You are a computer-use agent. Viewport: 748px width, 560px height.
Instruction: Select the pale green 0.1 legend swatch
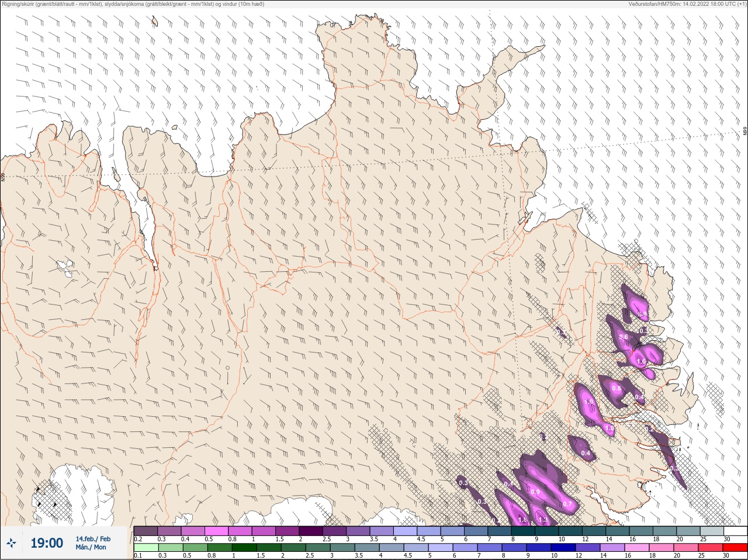146,548
